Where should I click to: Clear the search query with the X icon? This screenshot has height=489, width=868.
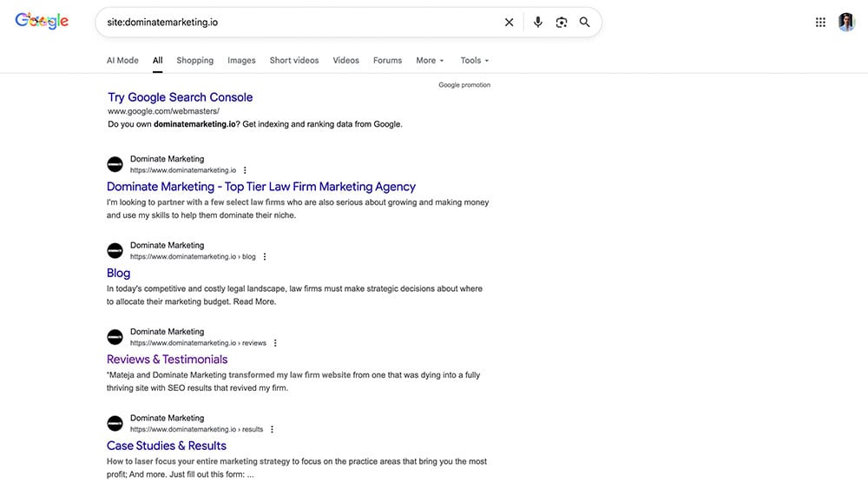pos(509,23)
